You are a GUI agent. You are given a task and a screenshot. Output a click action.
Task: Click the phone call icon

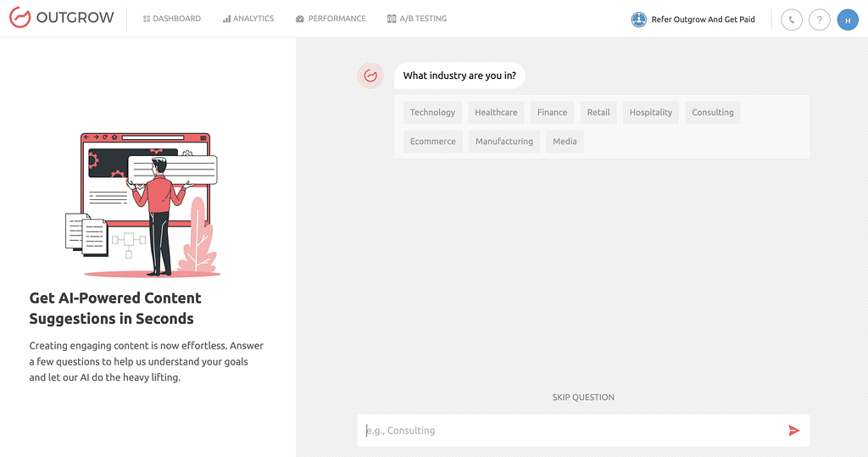(791, 20)
